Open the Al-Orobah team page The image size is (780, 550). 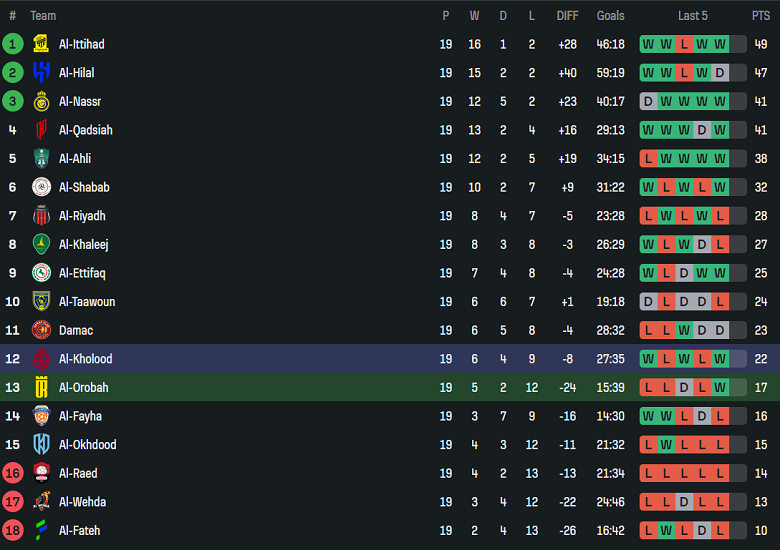click(x=83, y=387)
